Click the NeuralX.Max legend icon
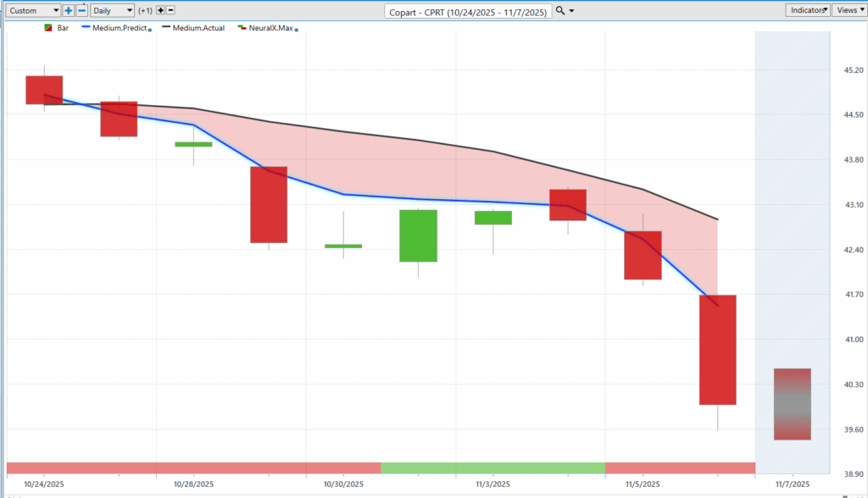The height and width of the screenshot is (498, 868). coord(242,28)
